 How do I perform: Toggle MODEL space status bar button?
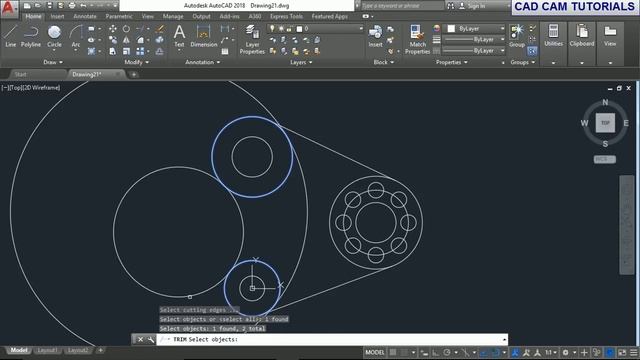374,352
